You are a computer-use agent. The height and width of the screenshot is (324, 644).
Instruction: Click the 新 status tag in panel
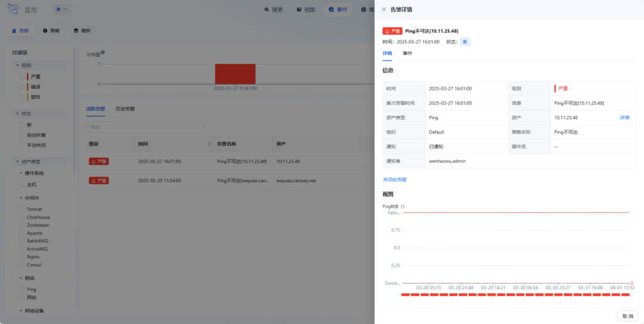[x=465, y=42]
